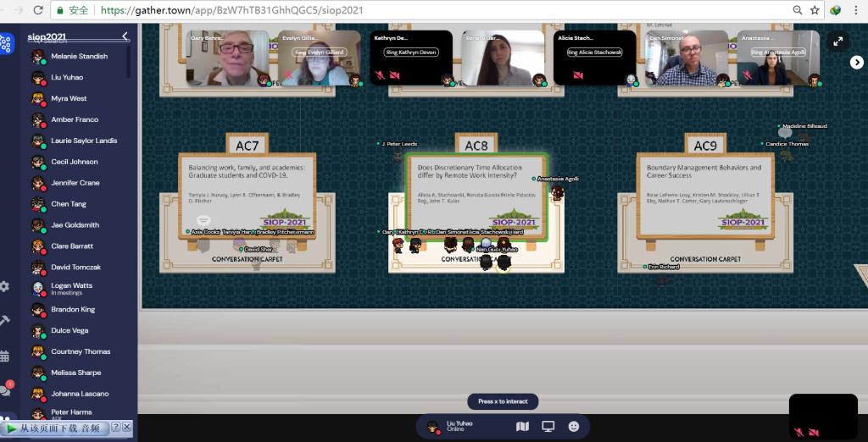Open the minimap icon in bottom bar
868x442 pixels.
click(x=522, y=426)
